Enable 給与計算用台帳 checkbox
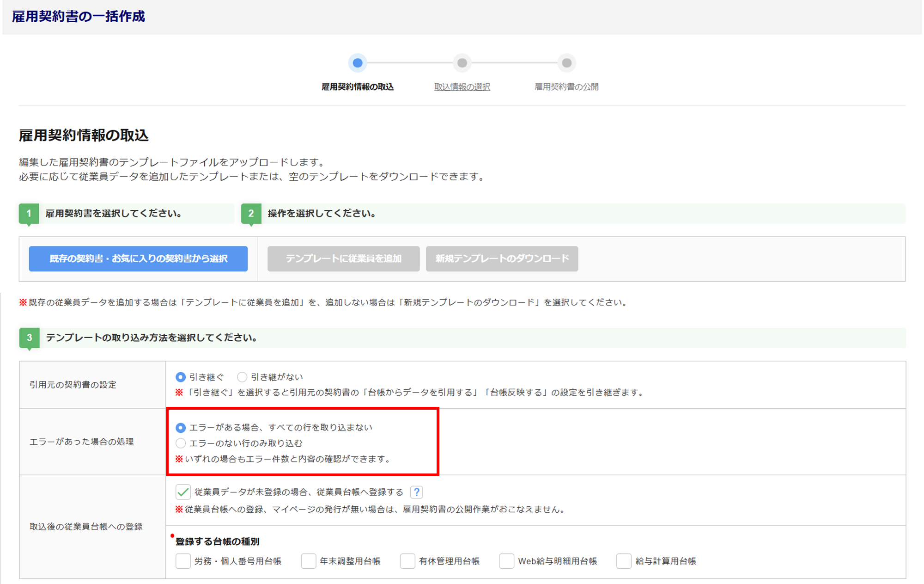Screen dimensions: 924x584 (x=624, y=561)
